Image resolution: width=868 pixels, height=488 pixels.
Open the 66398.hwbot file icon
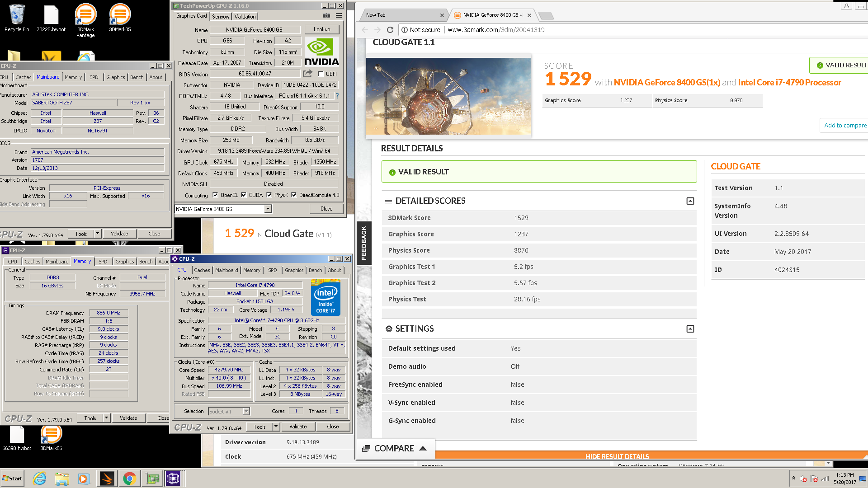17,437
